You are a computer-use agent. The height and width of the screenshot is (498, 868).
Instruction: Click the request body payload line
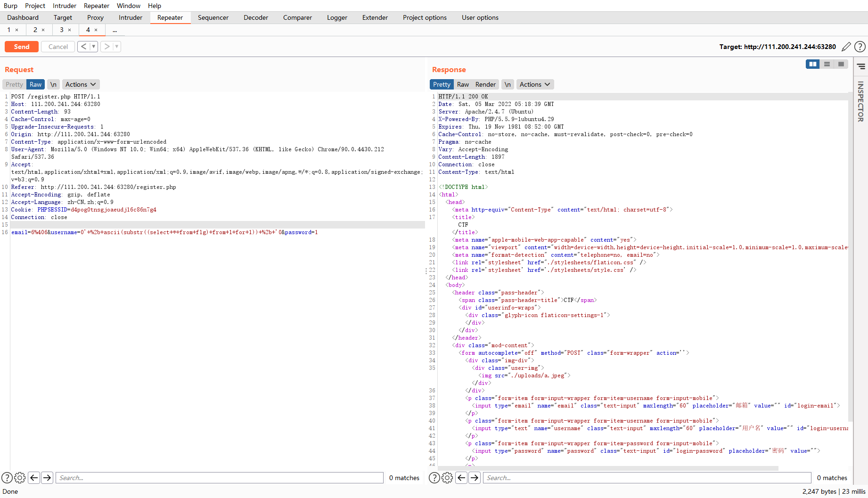tap(164, 232)
